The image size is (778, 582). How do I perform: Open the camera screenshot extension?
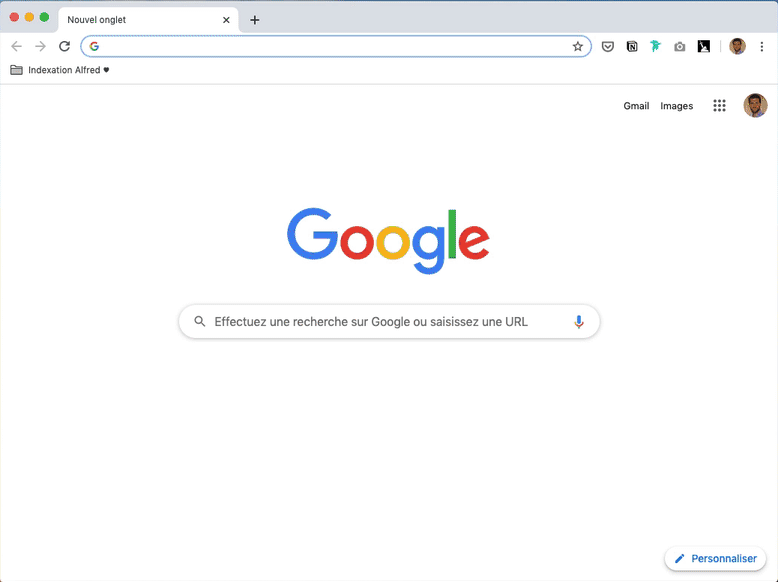coord(679,47)
